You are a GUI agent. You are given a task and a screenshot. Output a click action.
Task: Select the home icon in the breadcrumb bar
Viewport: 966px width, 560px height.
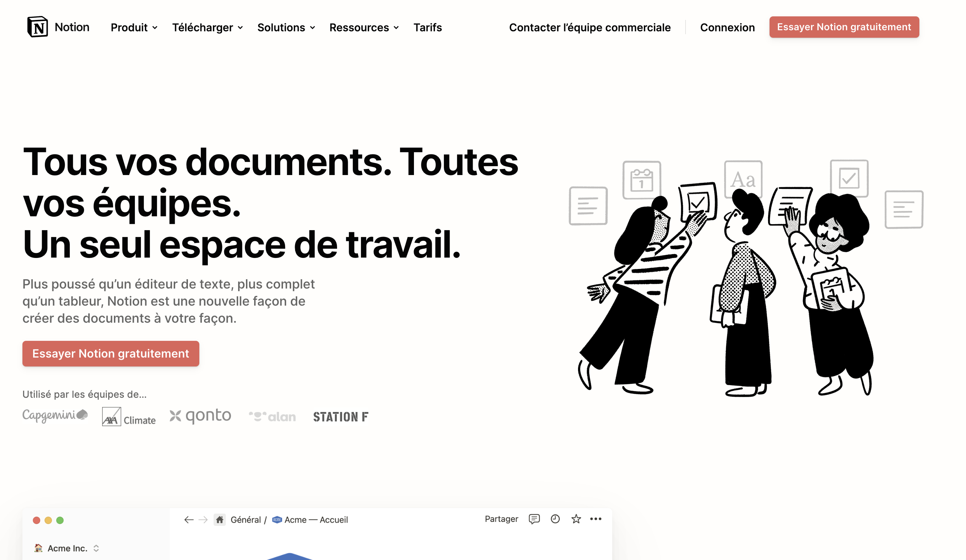[220, 519]
